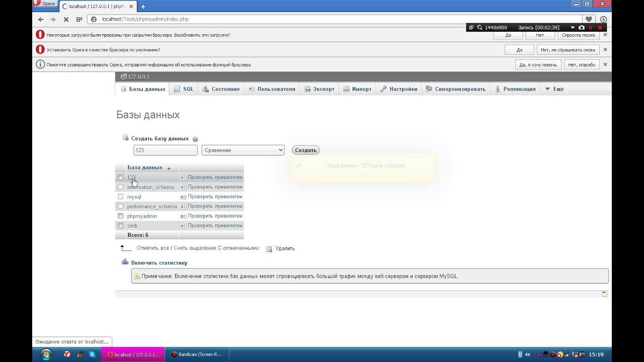Click the address bar URL
This screenshot has height=362, width=644.
[x=145, y=19]
